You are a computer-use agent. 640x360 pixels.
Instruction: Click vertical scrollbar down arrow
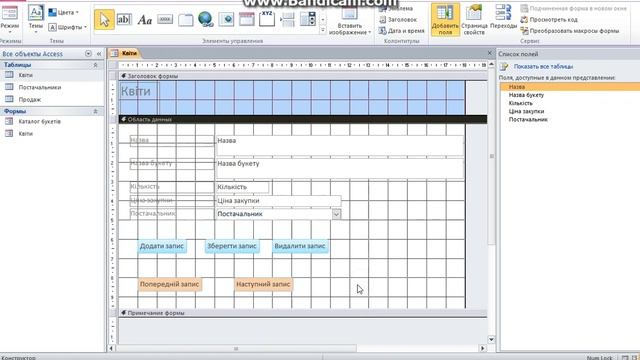coord(491,340)
